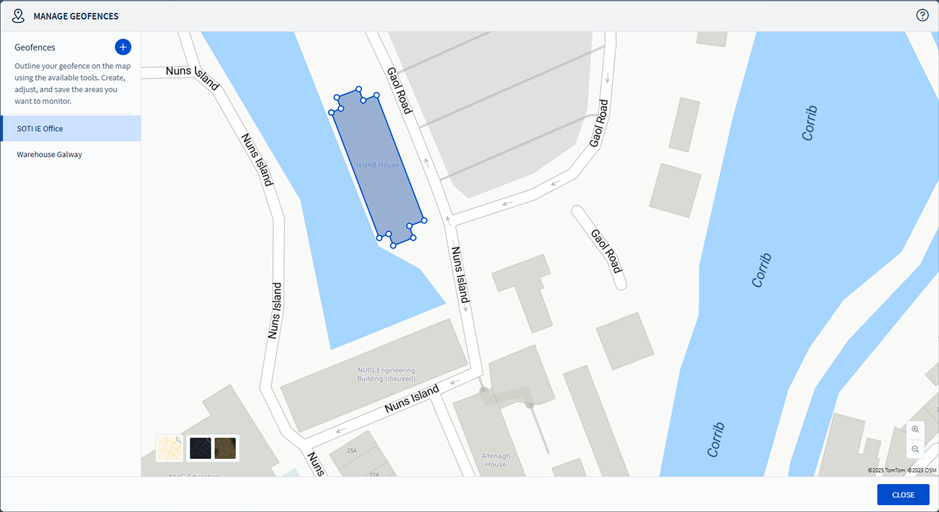Close the Manage Geofences dialog
Image resolution: width=939 pixels, height=512 pixels.
tap(903, 495)
